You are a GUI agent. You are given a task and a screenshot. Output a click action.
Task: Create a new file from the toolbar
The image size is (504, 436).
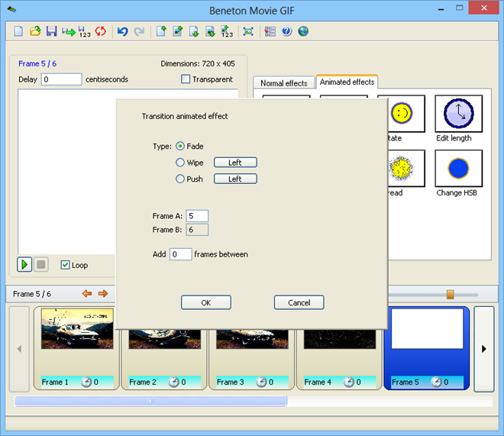[18, 31]
